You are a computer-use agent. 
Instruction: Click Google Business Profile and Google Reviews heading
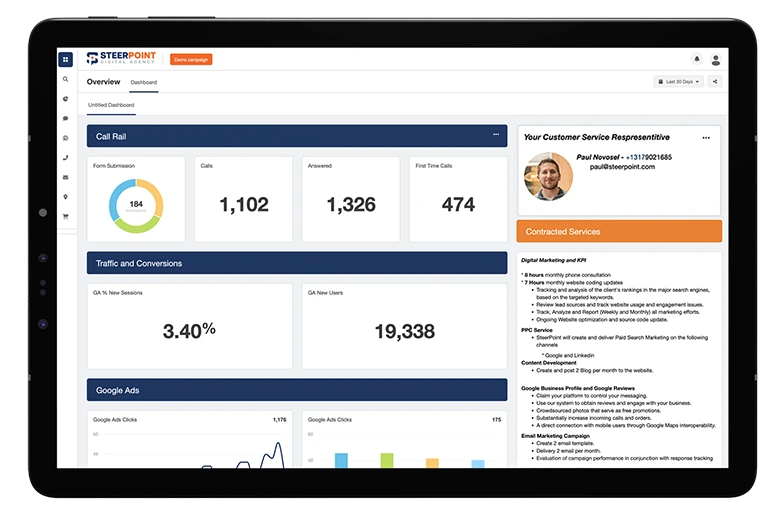point(578,388)
